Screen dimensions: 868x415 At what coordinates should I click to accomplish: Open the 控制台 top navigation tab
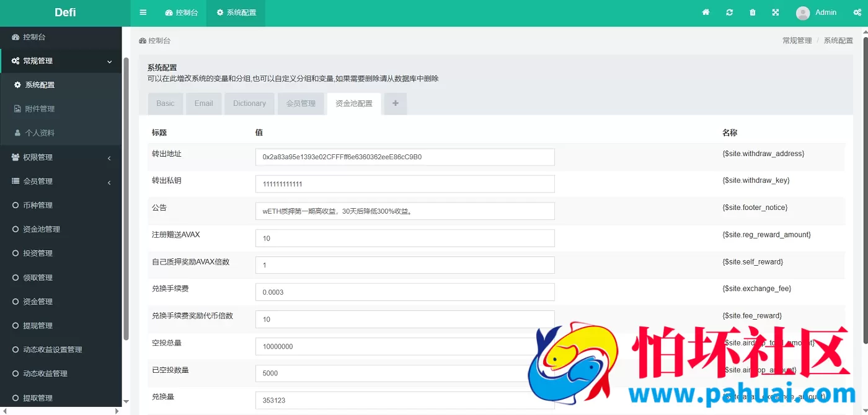point(182,13)
